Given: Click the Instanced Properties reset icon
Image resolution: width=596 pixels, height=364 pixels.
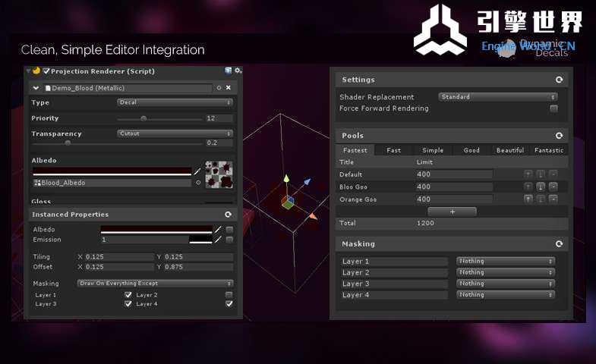Looking at the screenshot, I should pyautogui.click(x=228, y=215).
